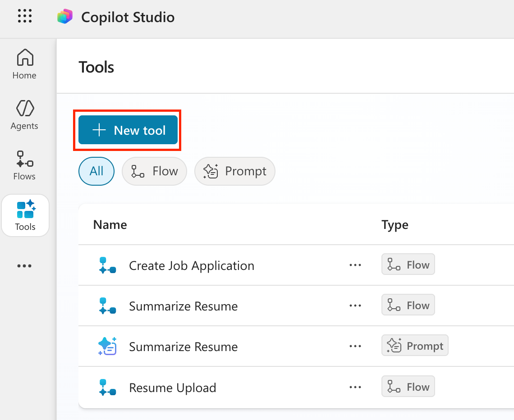Image resolution: width=514 pixels, height=420 pixels.
Task: Select the Tools sidebar icon
Action: (25, 215)
